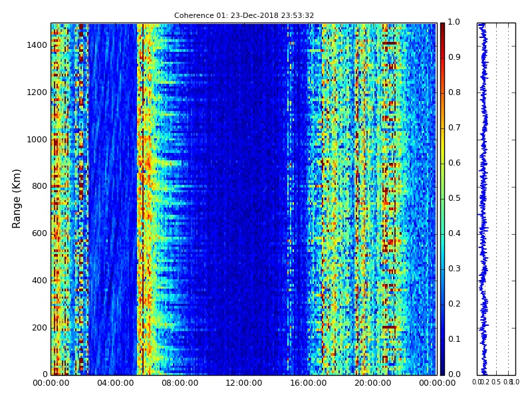The image size is (532, 399).
Task: Click the green middle of the colorbar
Action: click(x=442, y=199)
